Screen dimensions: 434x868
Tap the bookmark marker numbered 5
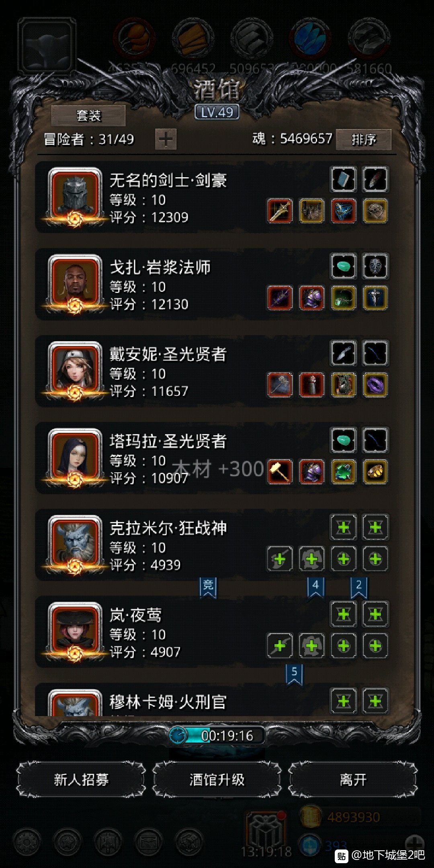point(294,674)
